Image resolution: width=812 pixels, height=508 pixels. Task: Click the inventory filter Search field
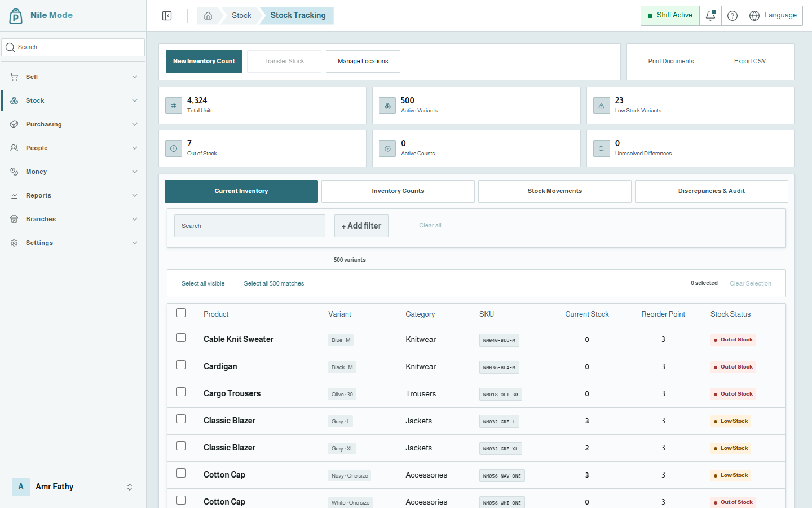pos(250,226)
